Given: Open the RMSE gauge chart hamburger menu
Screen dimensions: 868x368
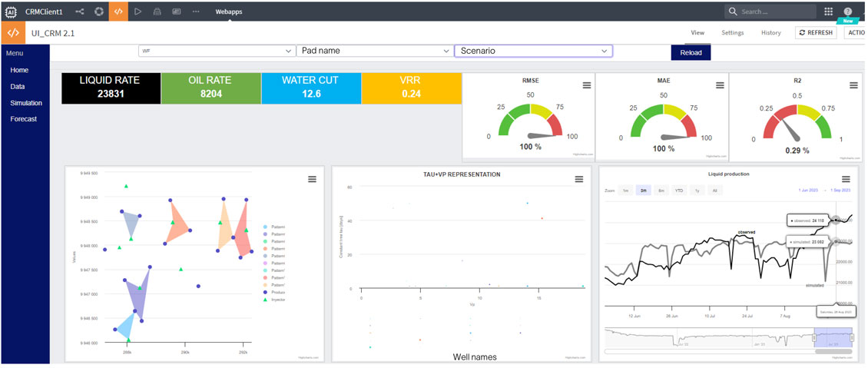Looking at the screenshot, I should click(x=586, y=85).
